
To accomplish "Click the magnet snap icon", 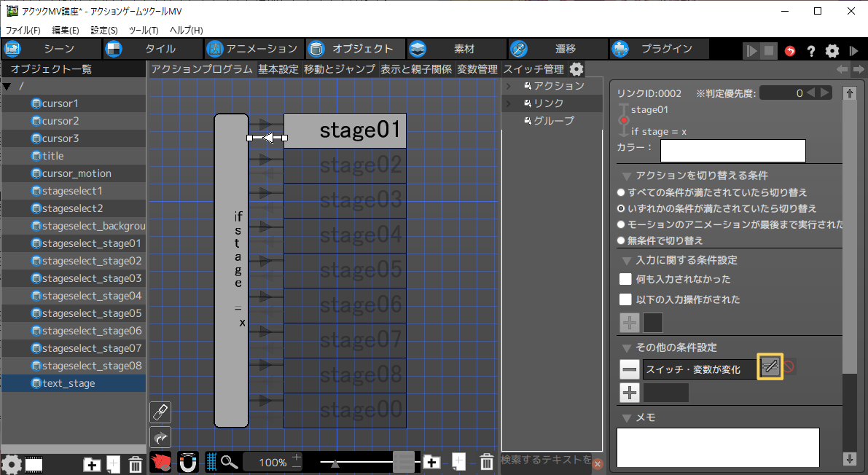I will tap(187, 462).
